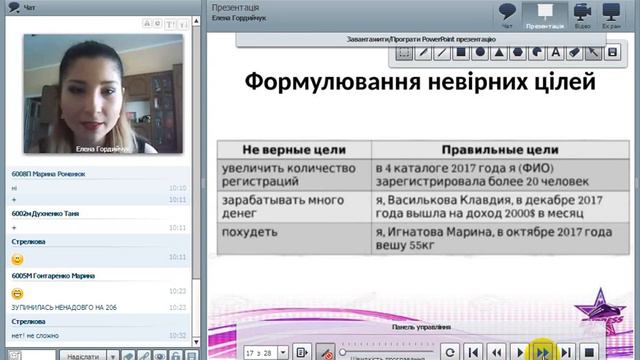Select the straight line tool
640x360 pixels.
point(442,53)
